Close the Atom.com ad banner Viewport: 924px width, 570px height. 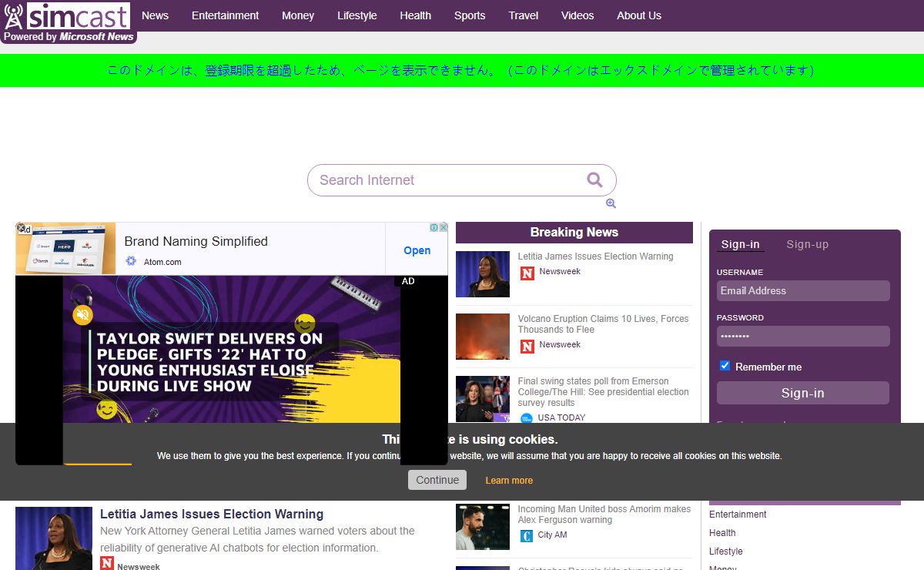444,227
